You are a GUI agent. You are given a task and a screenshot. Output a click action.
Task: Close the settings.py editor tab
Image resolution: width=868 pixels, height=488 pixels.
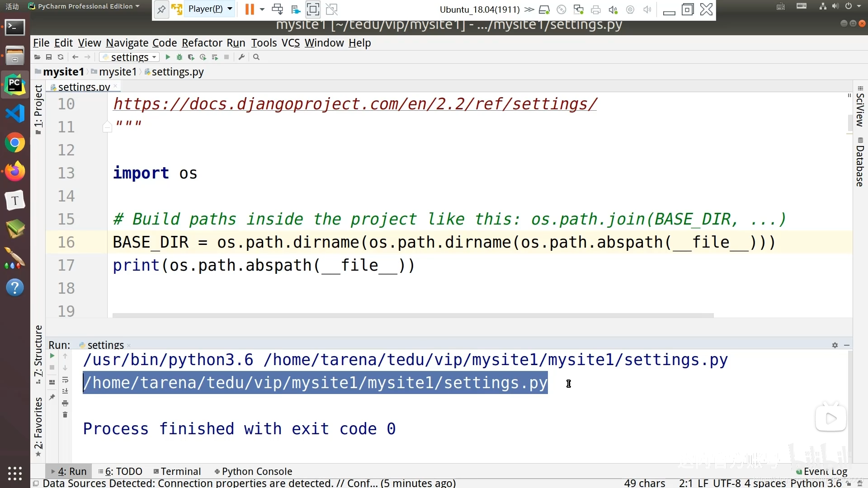(115, 86)
